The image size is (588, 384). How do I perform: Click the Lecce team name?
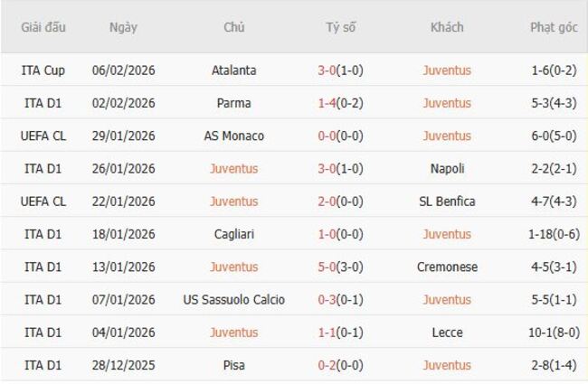(x=447, y=332)
